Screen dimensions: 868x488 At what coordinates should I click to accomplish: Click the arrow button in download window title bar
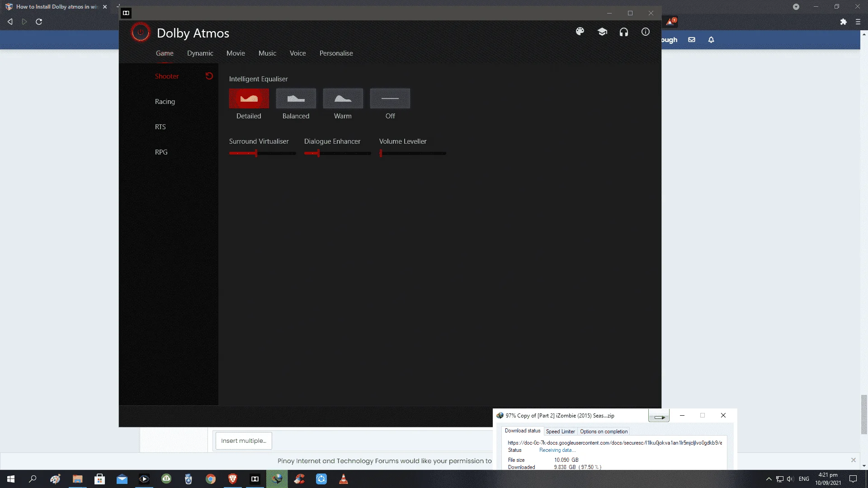[x=659, y=416]
